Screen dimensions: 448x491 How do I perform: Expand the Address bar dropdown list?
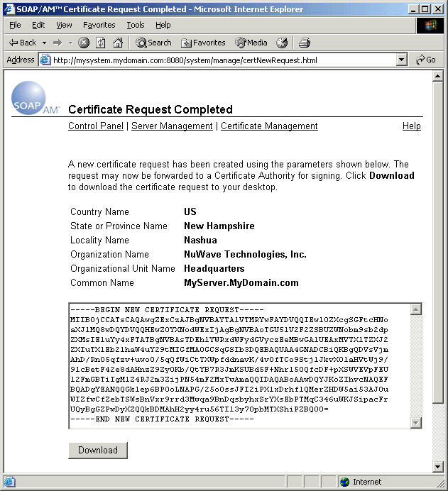402,60
